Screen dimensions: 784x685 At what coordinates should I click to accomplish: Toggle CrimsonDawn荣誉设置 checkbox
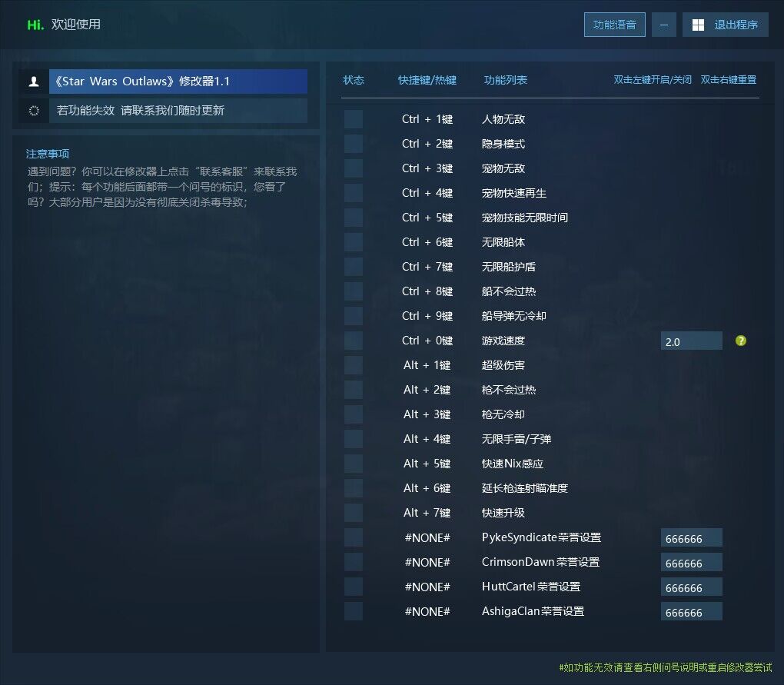coord(354,562)
